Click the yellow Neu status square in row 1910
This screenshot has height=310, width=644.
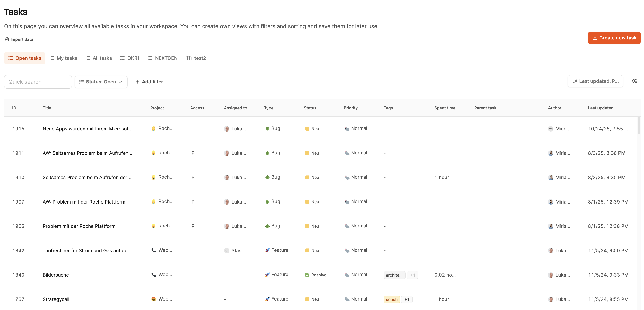307,177
